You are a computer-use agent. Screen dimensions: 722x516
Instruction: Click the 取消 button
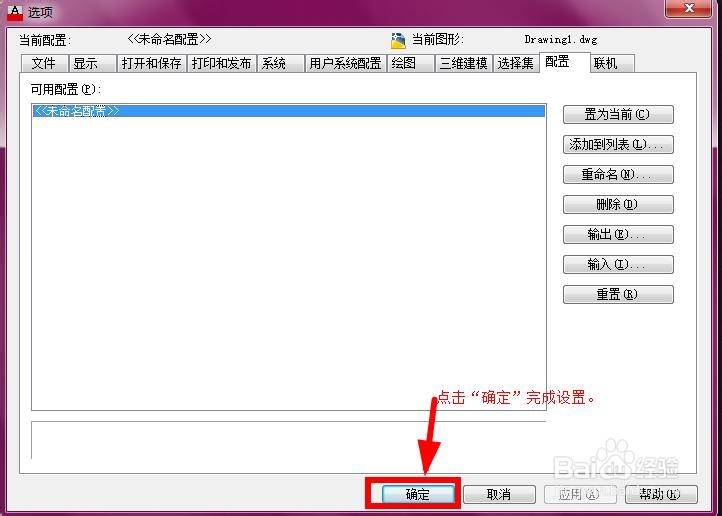pos(499,494)
